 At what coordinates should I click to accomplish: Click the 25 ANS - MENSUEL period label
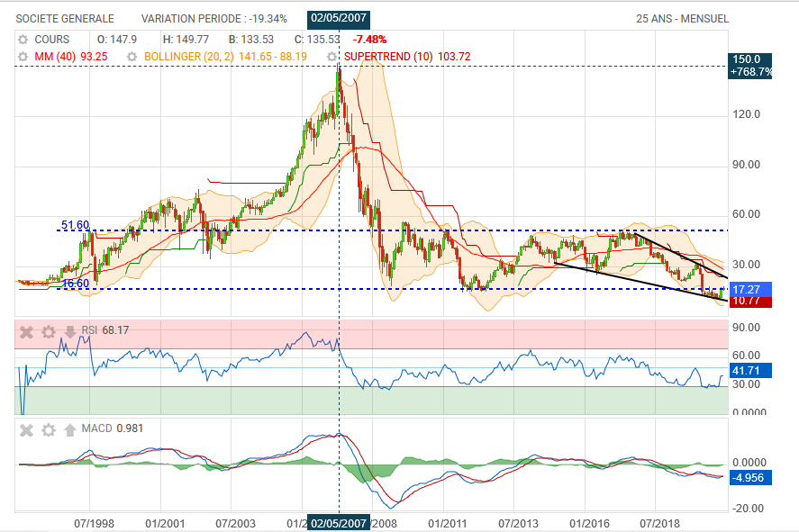(682, 18)
